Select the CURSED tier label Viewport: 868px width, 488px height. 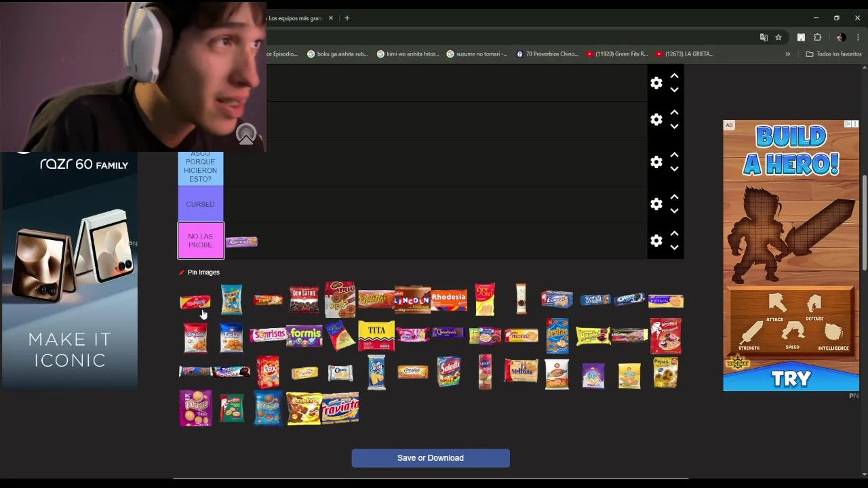pos(200,204)
